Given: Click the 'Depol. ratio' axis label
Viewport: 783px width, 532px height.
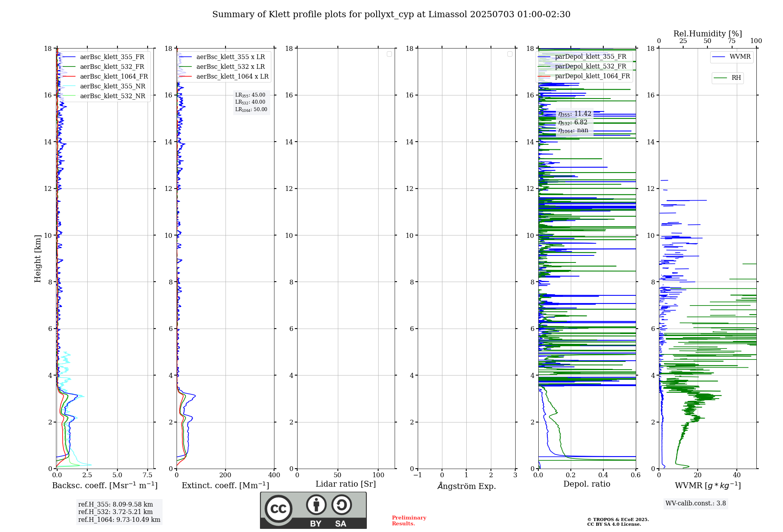Looking at the screenshot, I should pos(587,484).
